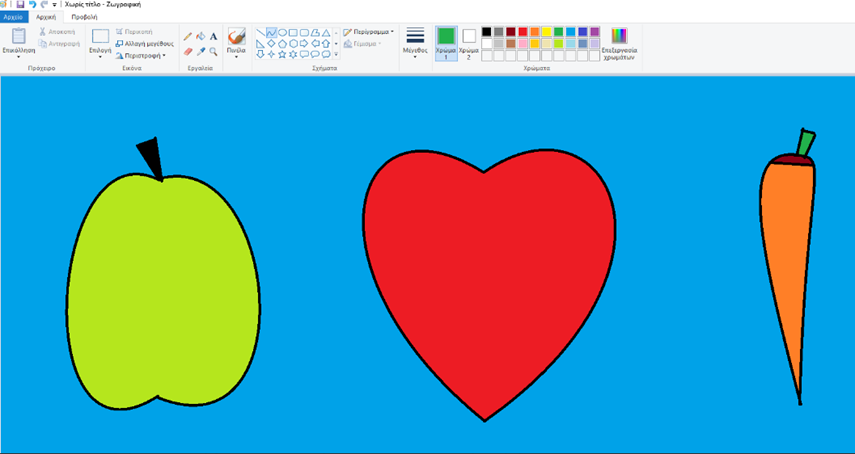Activate the Color picker eyedropper tool
This screenshot has width=855, height=454.
[x=200, y=51]
